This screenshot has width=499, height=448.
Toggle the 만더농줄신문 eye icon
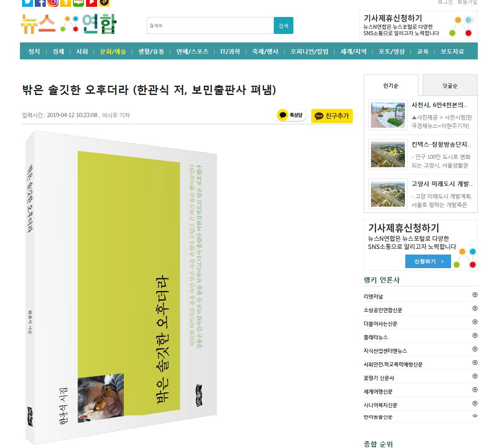(475, 416)
